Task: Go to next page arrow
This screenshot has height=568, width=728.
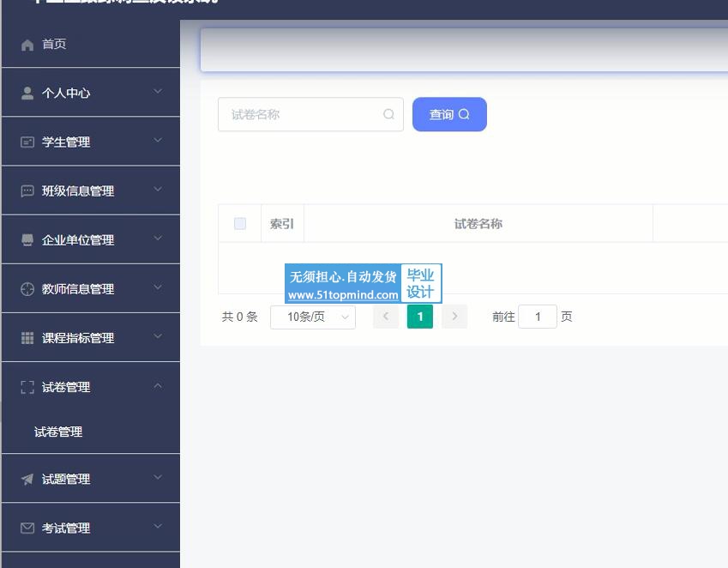Action: click(x=454, y=317)
